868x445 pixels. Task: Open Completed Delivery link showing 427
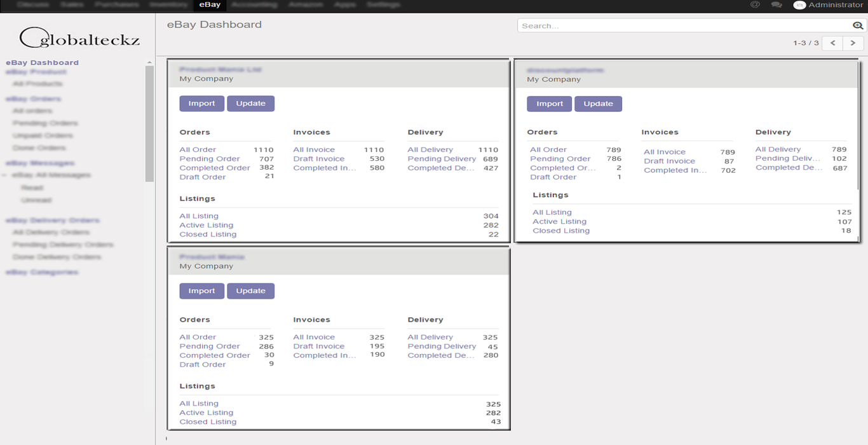pos(441,168)
